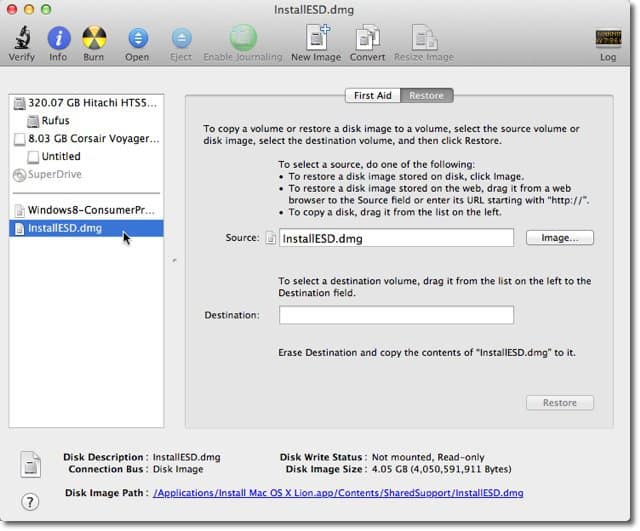Select the 8.03 GB Corsair Voyager drive
This screenshot has height=531, width=640.
pyautogui.click(x=87, y=139)
